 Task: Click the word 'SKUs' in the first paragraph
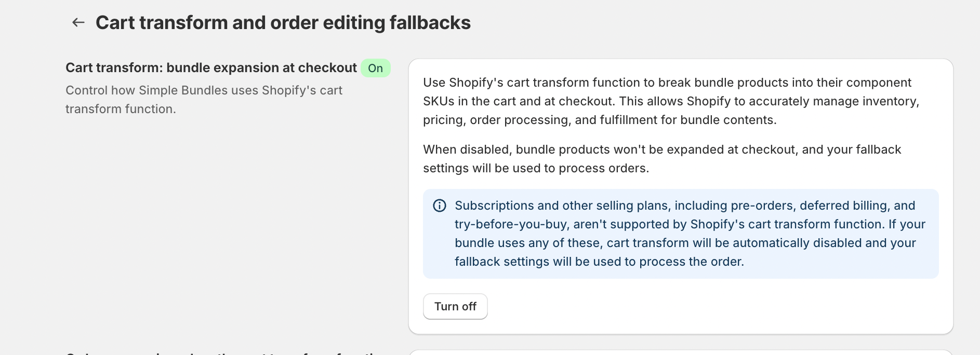click(x=439, y=101)
